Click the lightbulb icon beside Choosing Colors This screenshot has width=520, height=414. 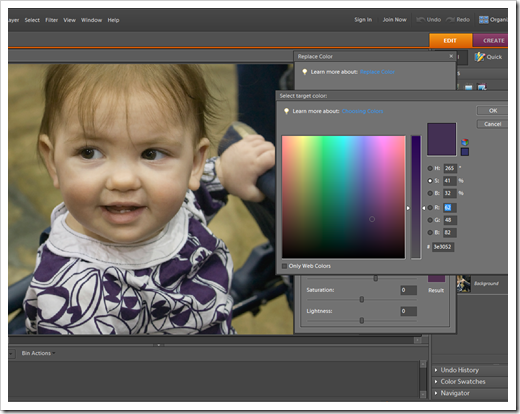point(286,111)
